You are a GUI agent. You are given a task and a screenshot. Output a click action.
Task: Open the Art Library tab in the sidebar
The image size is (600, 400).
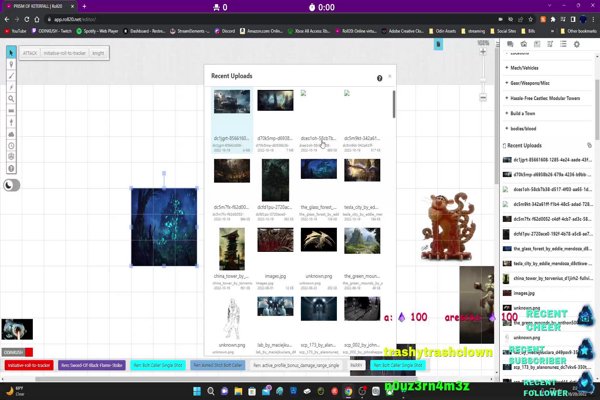[523, 44]
